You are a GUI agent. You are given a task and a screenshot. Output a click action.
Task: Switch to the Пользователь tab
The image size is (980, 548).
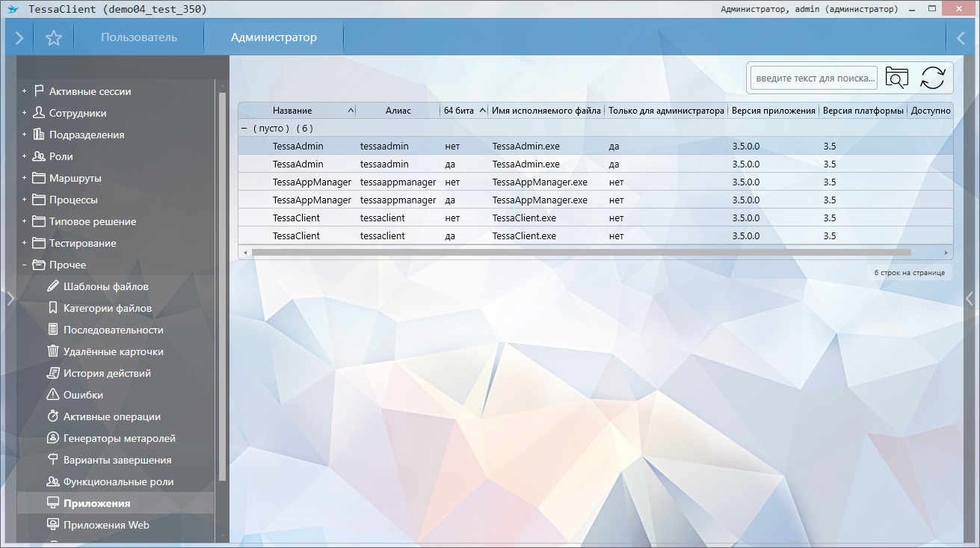click(x=139, y=37)
